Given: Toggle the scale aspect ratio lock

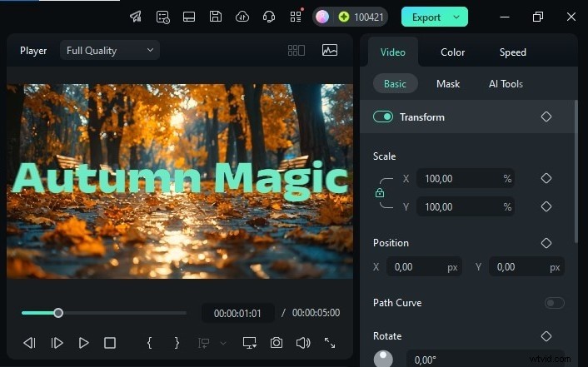Looking at the screenshot, I should pyautogui.click(x=380, y=193).
